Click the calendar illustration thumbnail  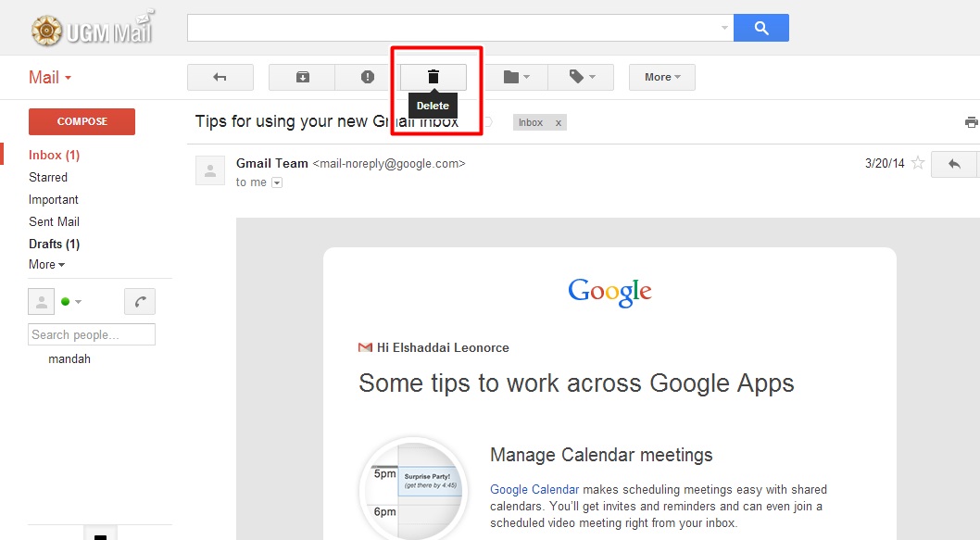tap(414, 491)
